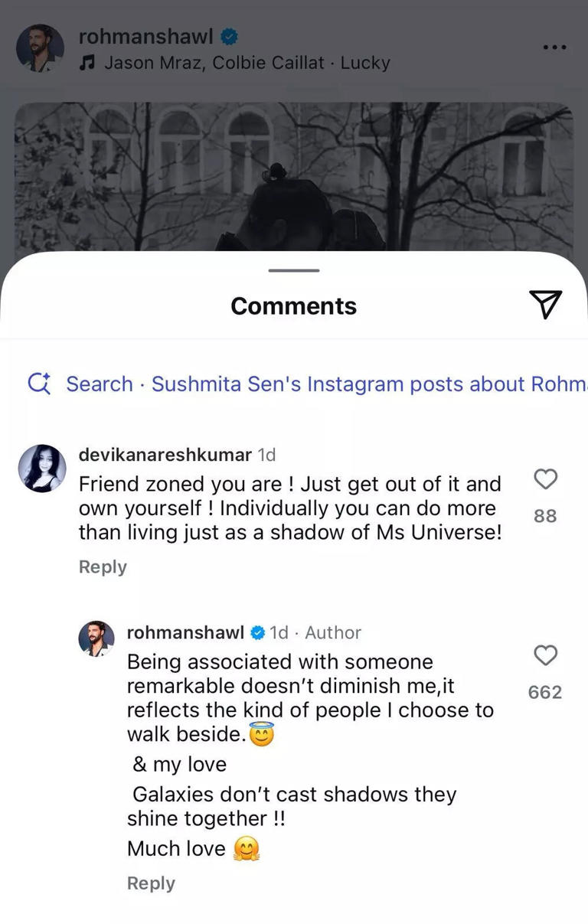Click the verified badge on rohmanshawl's comment

tap(256, 632)
